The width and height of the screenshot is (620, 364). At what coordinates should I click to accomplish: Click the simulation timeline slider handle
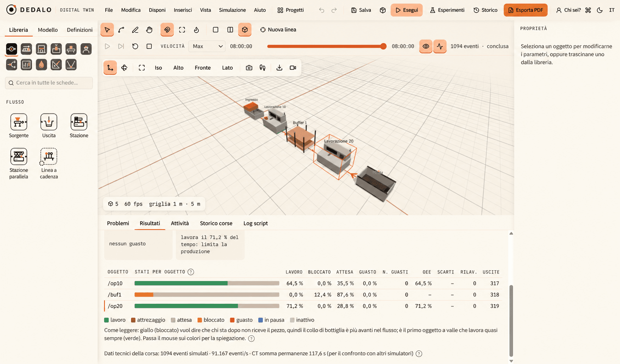coord(383,46)
